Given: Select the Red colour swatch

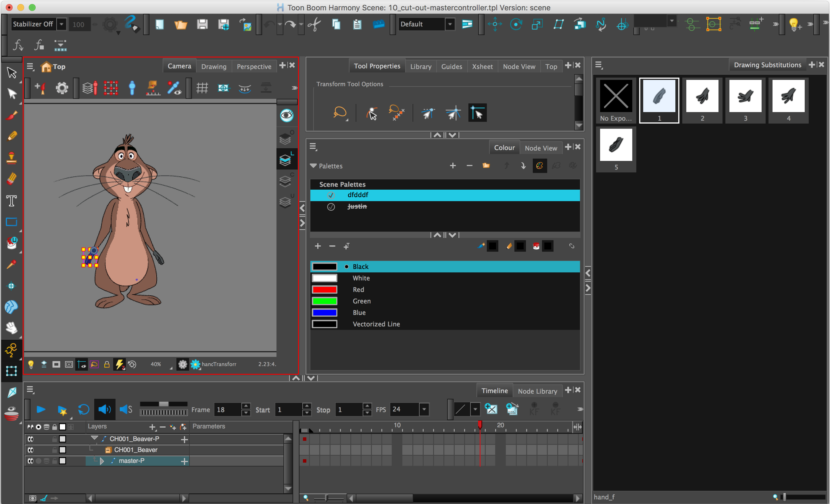Looking at the screenshot, I should click(324, 289).
